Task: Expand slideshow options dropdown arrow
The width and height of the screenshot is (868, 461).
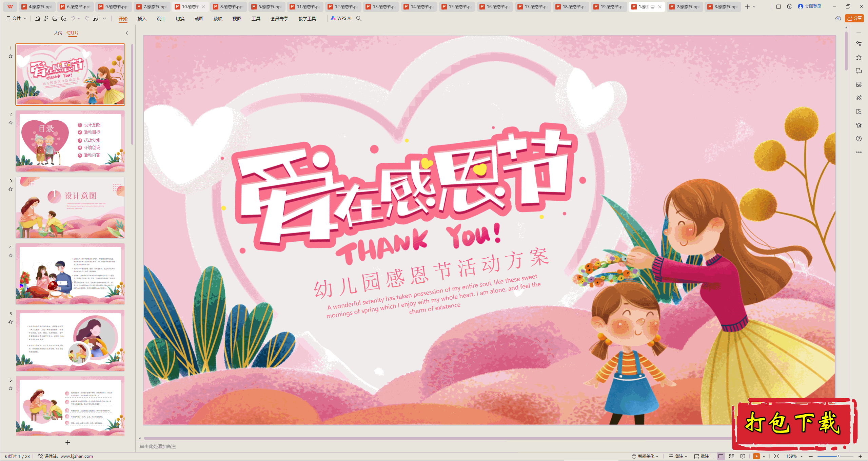Action: pos(764,456)
